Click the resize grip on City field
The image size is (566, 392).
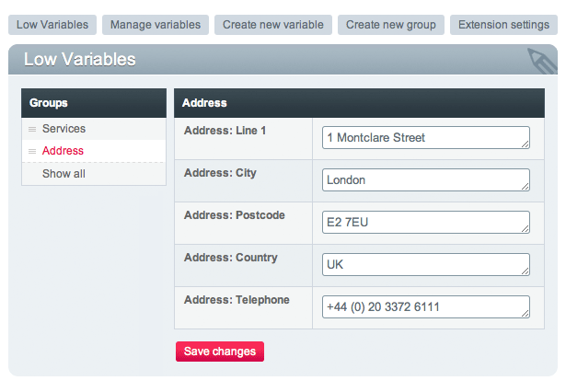(x=526, y=186)
